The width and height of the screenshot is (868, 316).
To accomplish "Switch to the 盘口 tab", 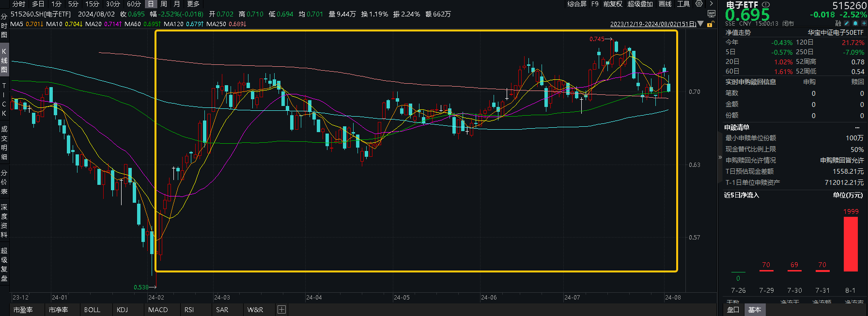I will coord(733,310).
